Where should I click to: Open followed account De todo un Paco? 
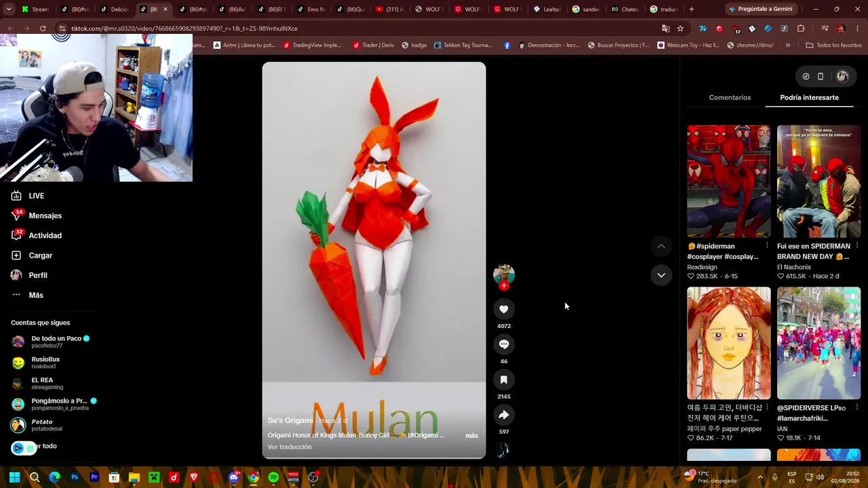pyautogui.click(x=50, y=342)
